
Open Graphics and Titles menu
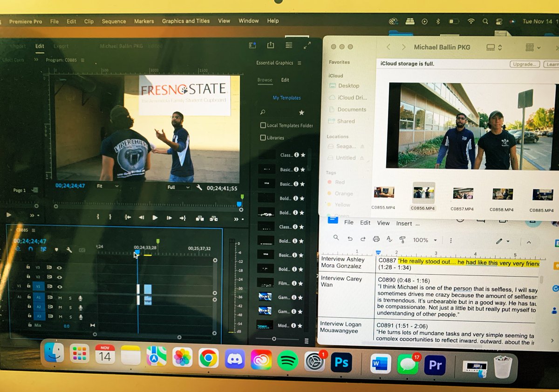(186, 21)
